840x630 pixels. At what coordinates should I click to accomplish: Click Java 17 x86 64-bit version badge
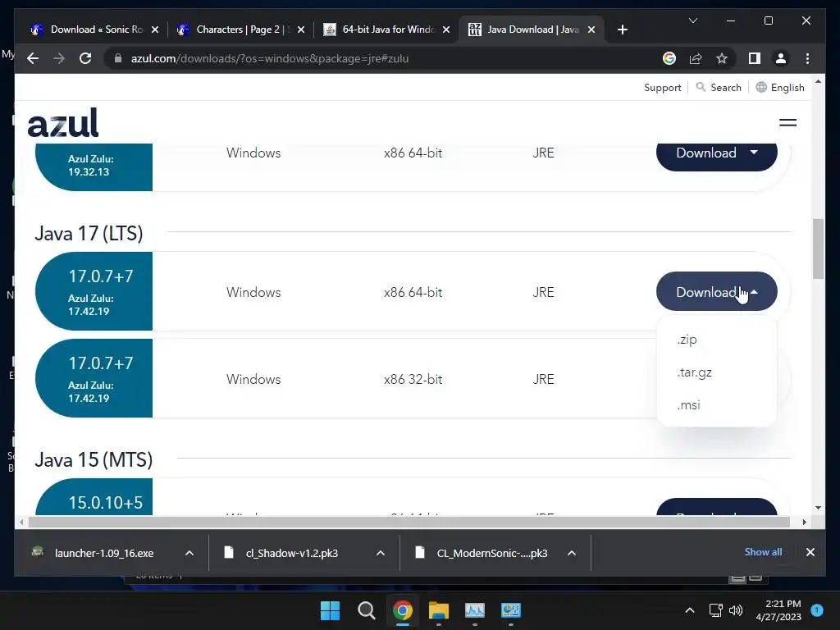(94, 291)
